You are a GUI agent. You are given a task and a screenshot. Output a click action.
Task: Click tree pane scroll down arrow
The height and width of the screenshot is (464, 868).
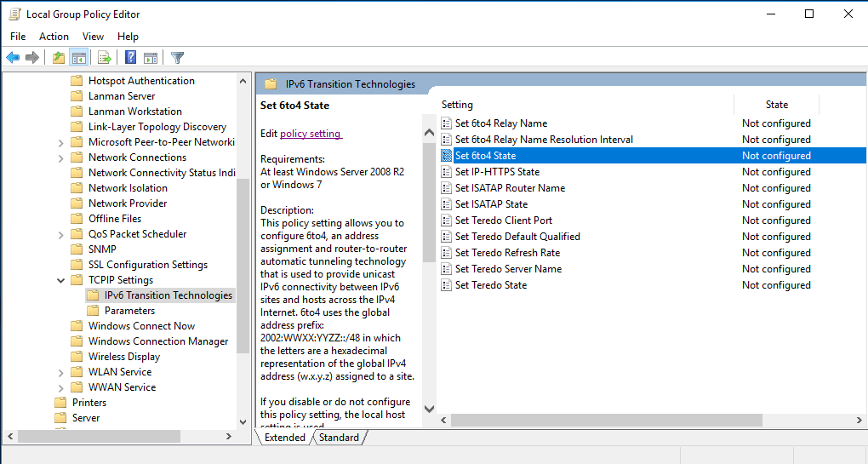click(243, 422)
